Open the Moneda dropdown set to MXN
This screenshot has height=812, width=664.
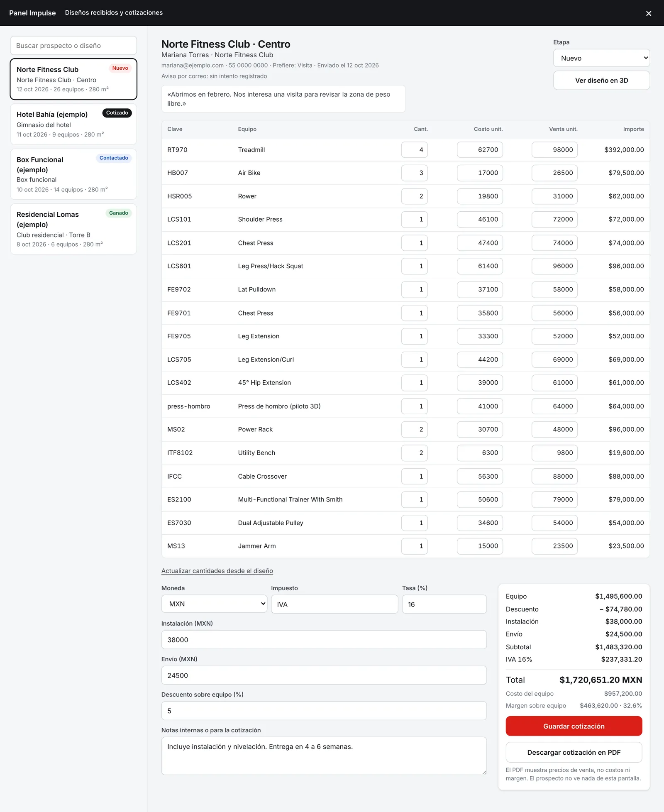[214, 604]
